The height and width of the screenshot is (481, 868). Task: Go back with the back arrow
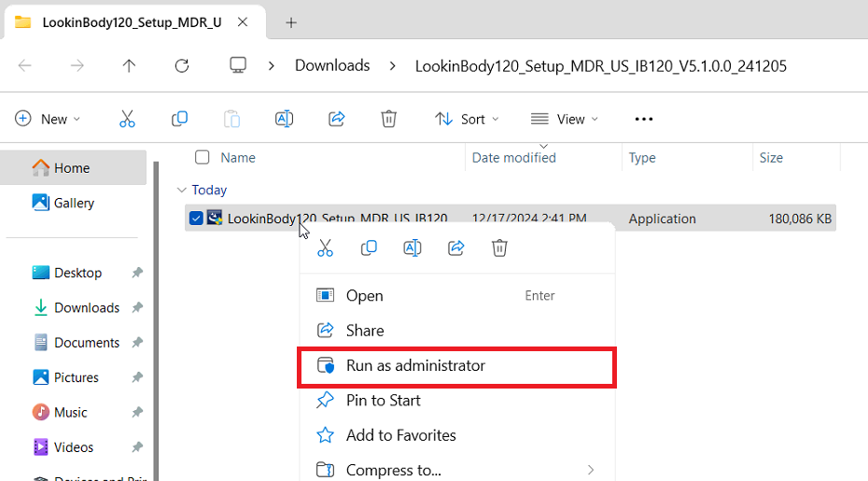point(25,66)
